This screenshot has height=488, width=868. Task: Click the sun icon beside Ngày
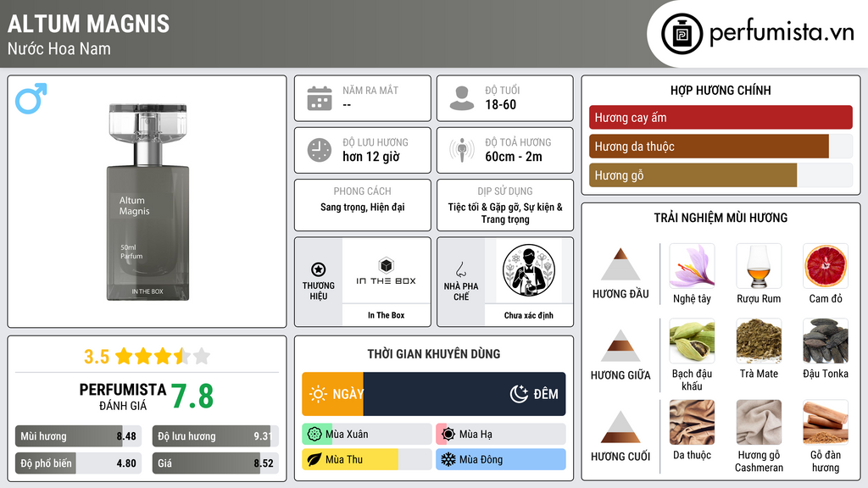point(319,394)
